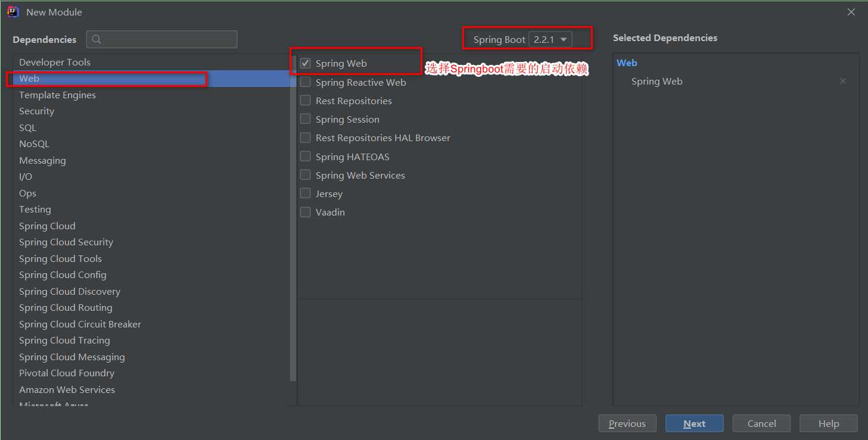Select Spring Cloud Tools category
This screenshot has height=440, width=868.
pyautogui.click(x=151, y=258)
